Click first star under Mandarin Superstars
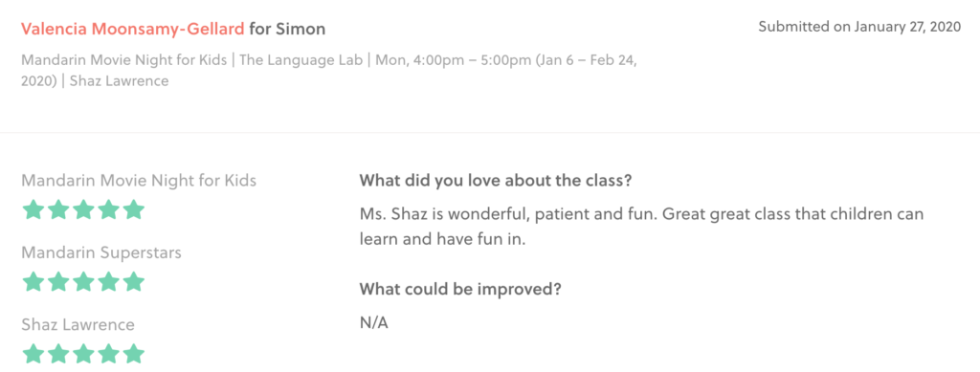The height and width of the screenshot is (372, 980). pyautogui.click(x=33, y=282)
